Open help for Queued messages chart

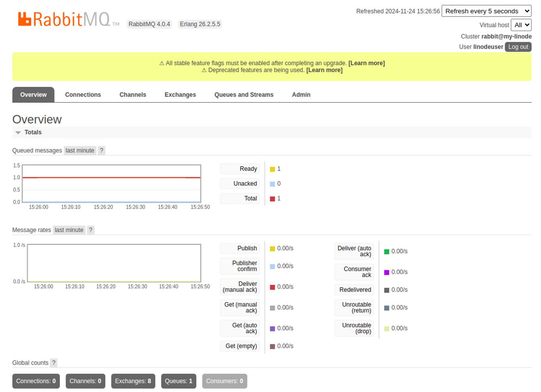(101, 150)
